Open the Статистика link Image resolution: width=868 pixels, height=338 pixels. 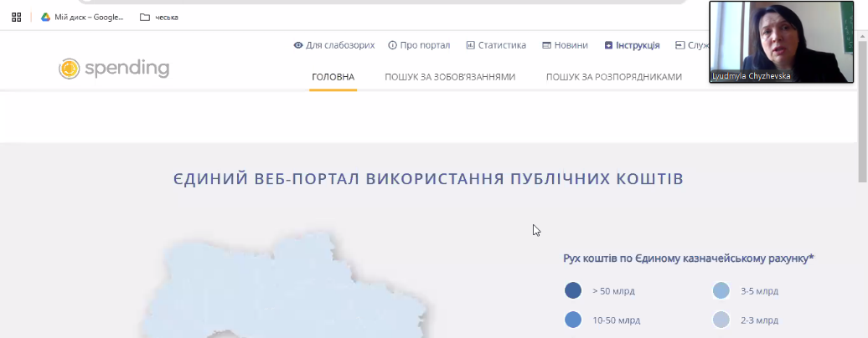(502, 45)
